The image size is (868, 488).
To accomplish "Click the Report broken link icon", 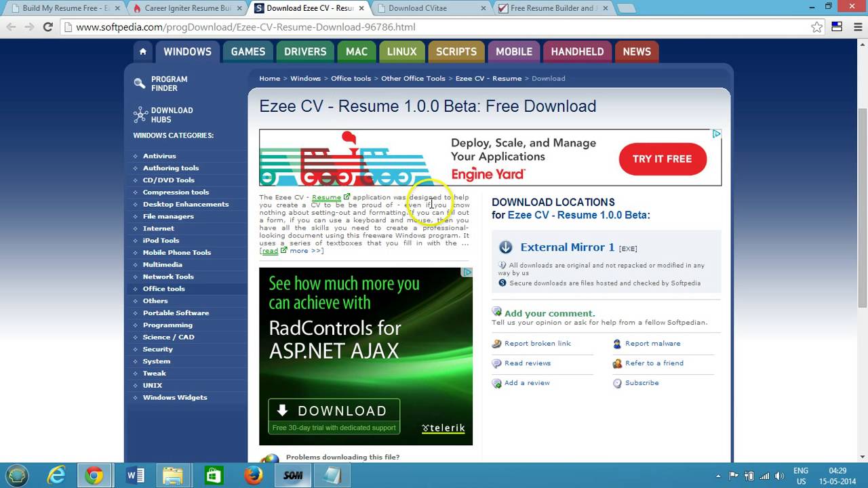I will (x=497, y=344).
